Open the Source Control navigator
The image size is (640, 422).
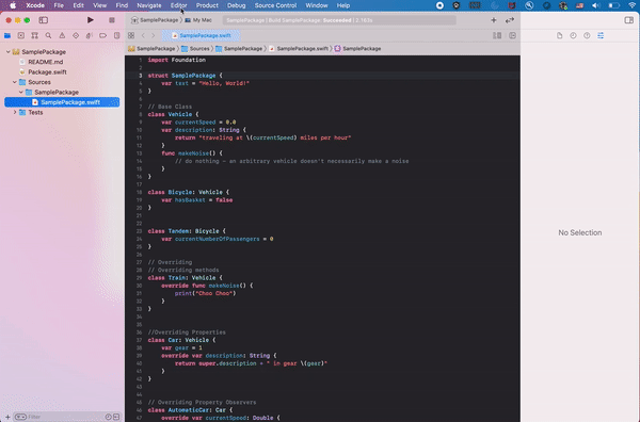click(x=21, y=36)
